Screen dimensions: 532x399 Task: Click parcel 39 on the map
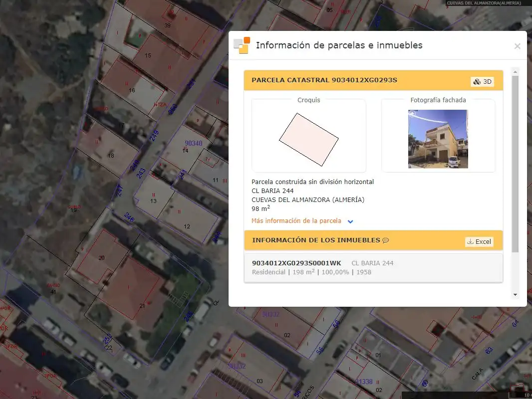[x=167, y=25]
